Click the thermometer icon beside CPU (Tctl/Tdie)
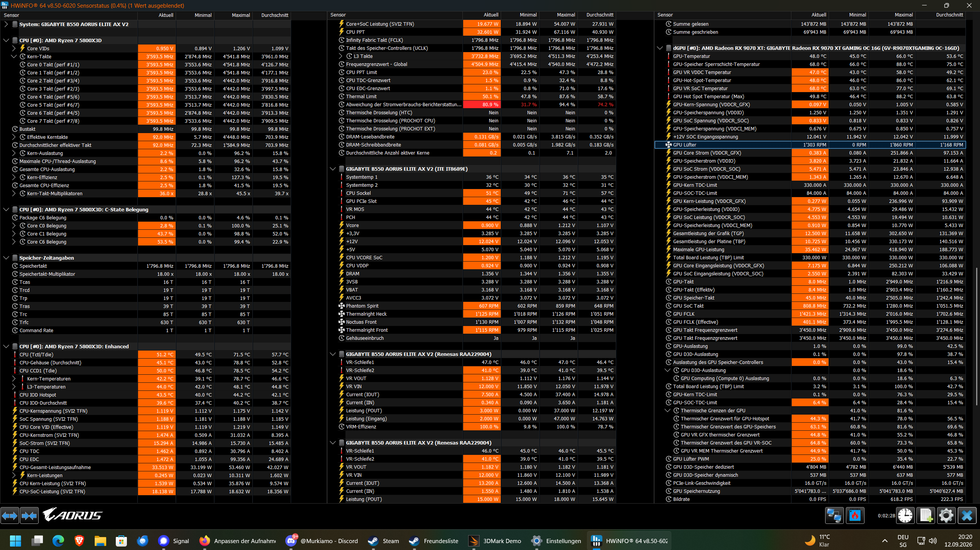This screenshot has height=550, width=980. tap(15, 355)
